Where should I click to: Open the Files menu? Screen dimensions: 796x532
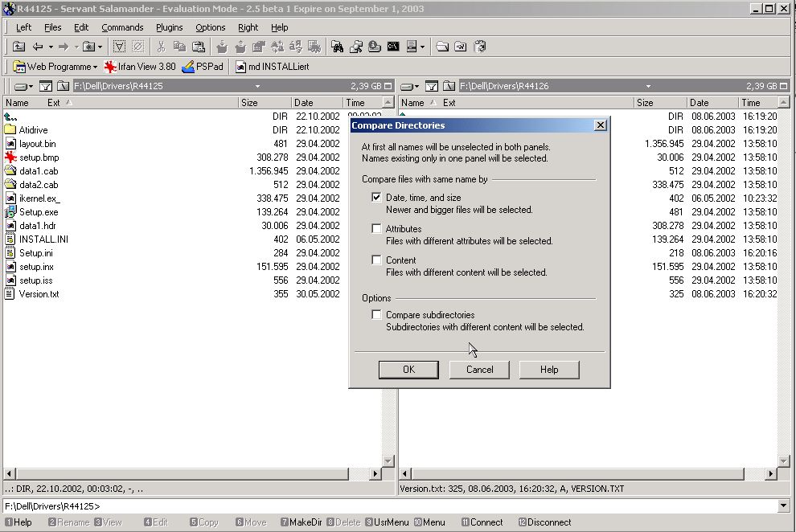click(x=53, y=27)
